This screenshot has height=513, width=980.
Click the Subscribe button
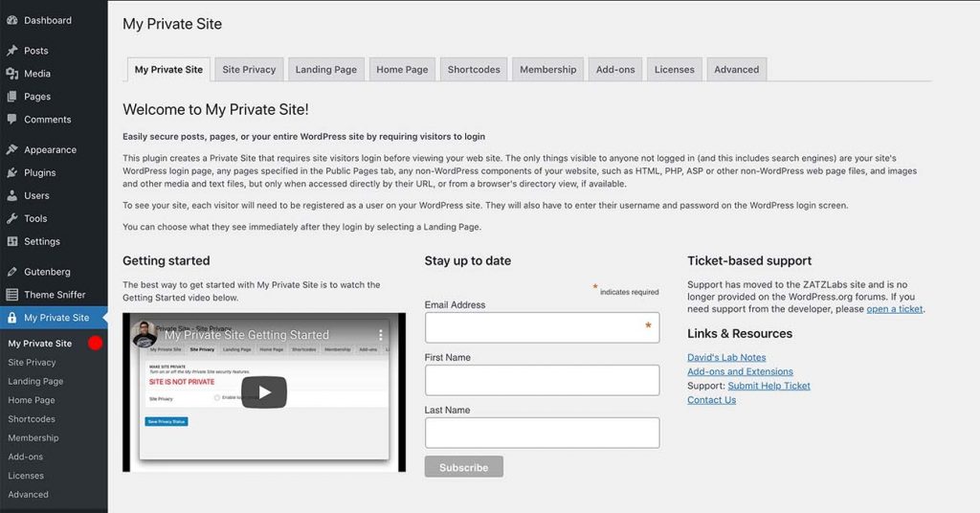point(464,467)
